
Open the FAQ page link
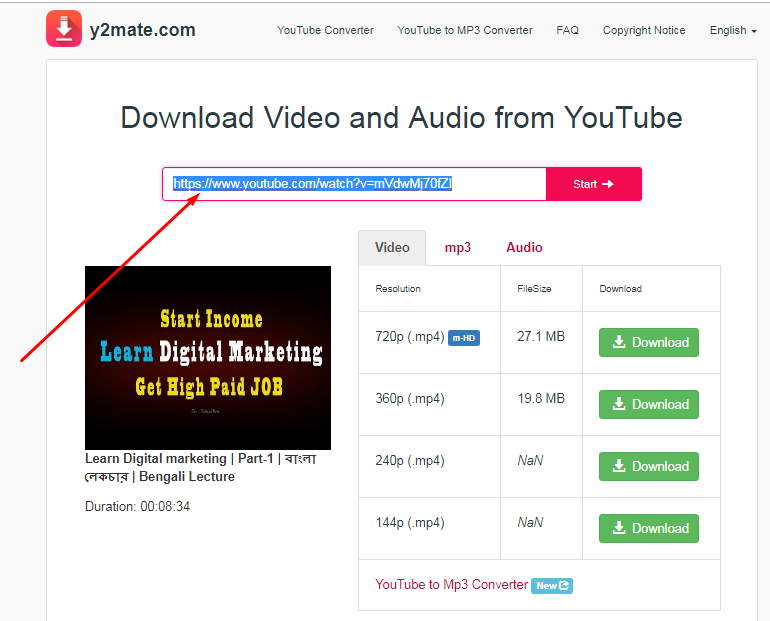coord(567,30)
